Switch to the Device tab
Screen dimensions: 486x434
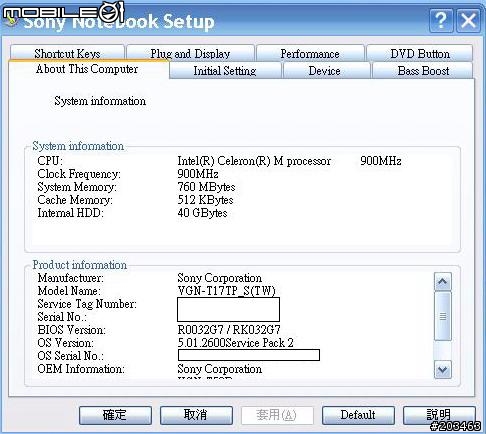[x=325, y=71]
